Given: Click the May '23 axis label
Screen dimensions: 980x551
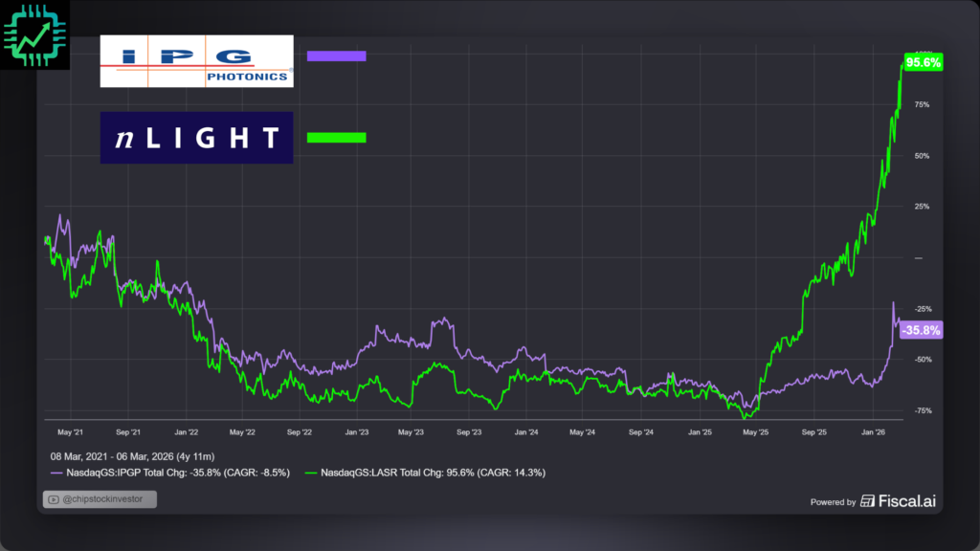Looking at the screenshot, I should [x=411, y=432].
